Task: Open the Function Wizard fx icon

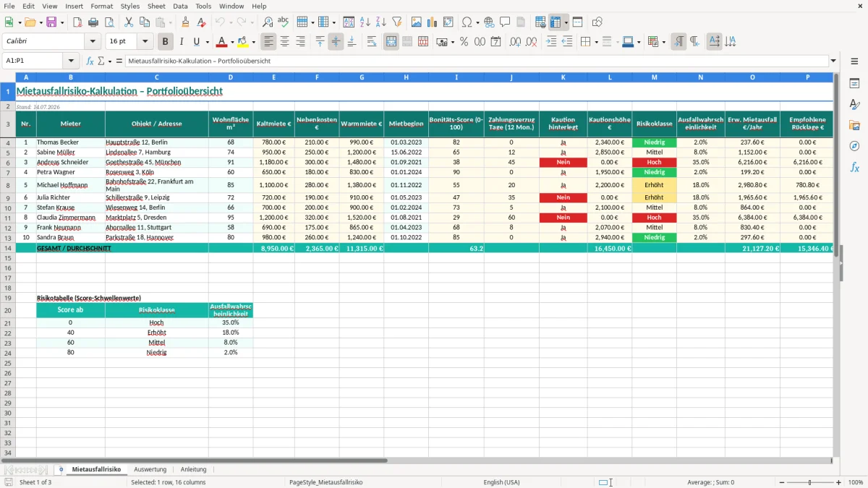Action: coord(90,61)
